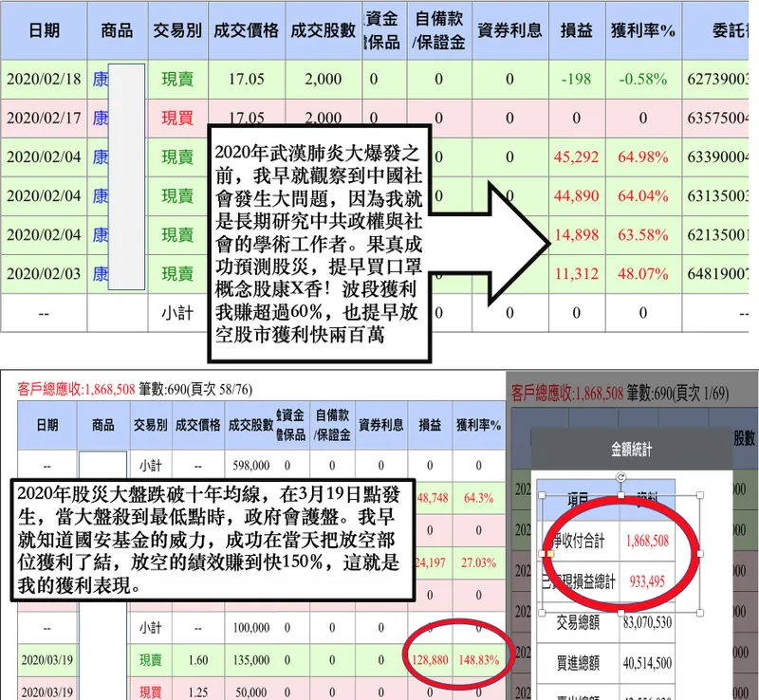
Task: Click the 現買 cell in the 2020/02/17 row
Action: (177, 119)
